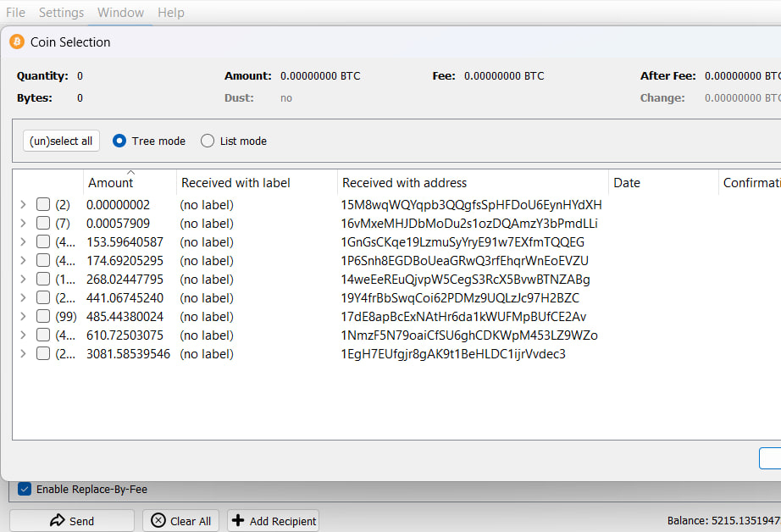Expand the 0.00057909 amount tree row
The height and width of the screenshot is (532, 781).
23,223
